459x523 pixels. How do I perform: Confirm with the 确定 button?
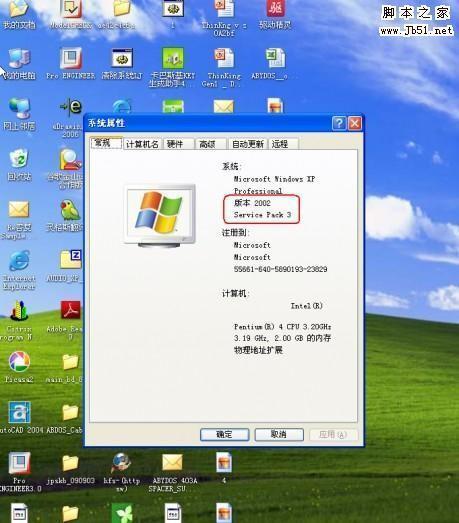pos(224,435)
